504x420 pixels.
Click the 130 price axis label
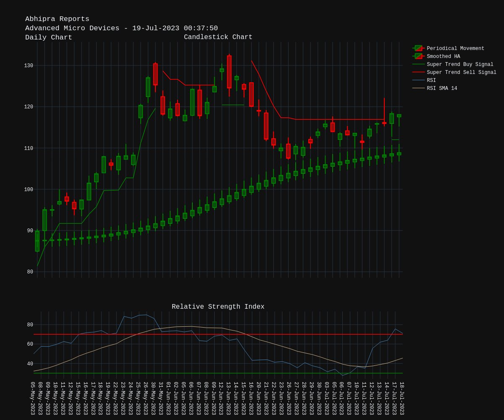pos(29,66)
